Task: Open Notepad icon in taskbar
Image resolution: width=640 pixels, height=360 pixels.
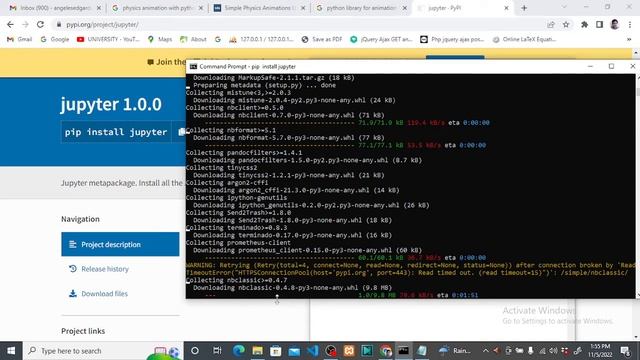Action: 422,351
